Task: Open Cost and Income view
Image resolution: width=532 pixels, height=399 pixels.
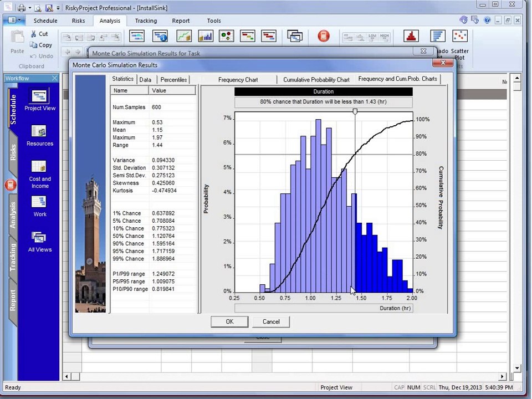Action: click(x=40, y=175)
